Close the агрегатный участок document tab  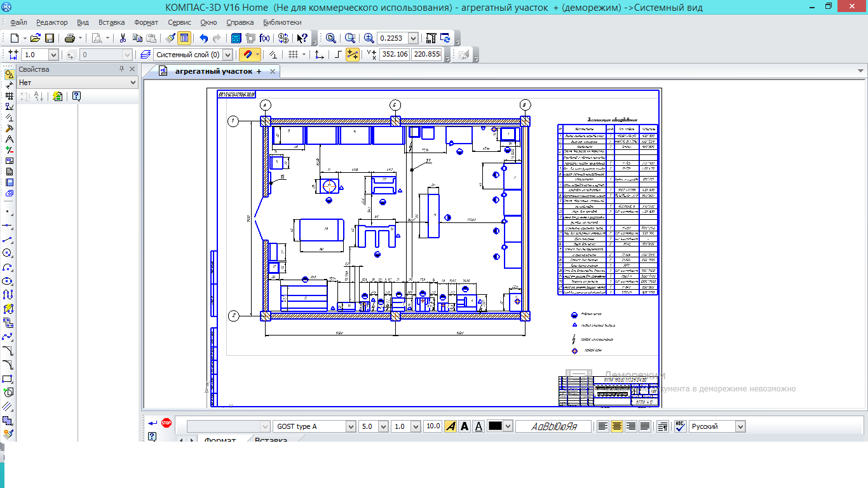[273, 72]
